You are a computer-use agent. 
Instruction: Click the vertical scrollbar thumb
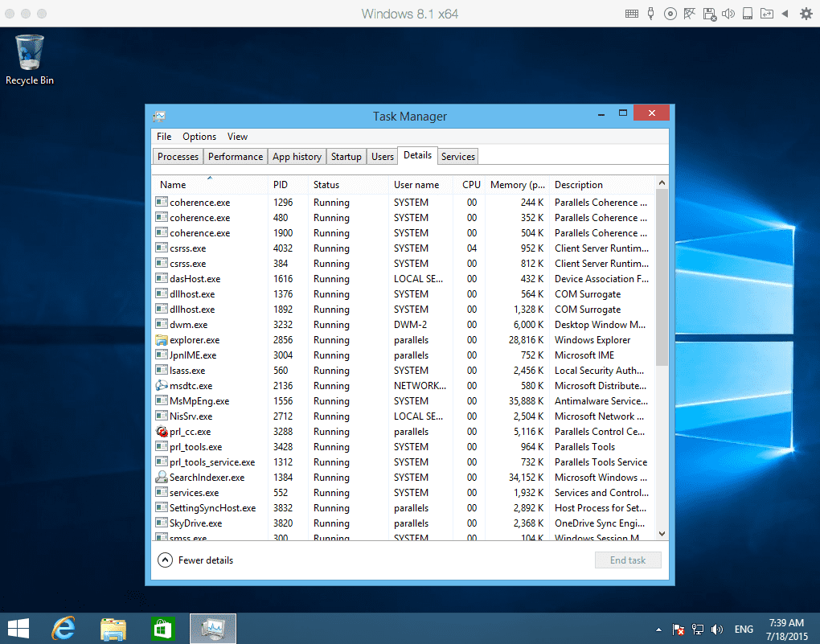coord(662,277)
